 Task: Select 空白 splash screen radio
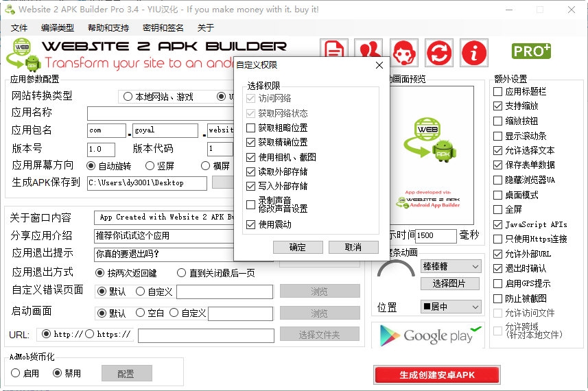coord(140,313)
